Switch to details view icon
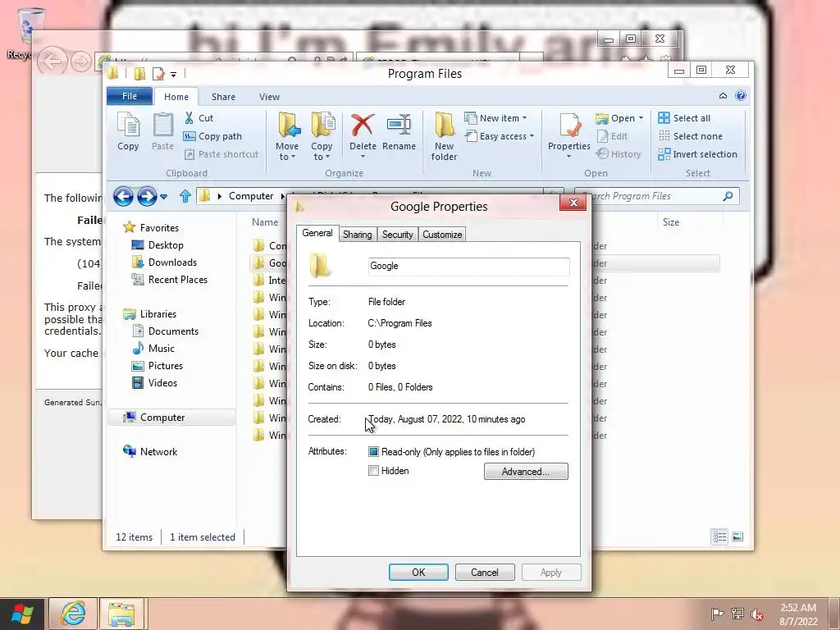This screenshot has width=840, height=630. coord(719,536)
